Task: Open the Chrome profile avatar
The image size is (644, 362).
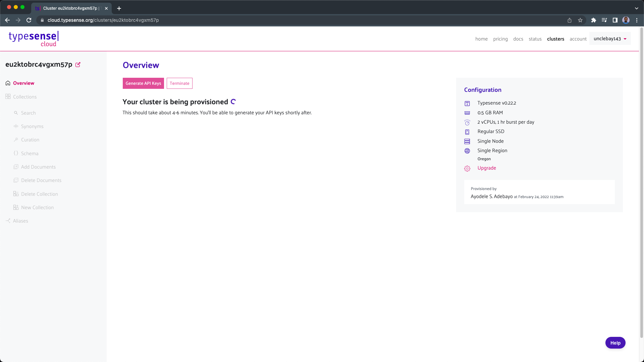Action: click(x=626, y=20)
